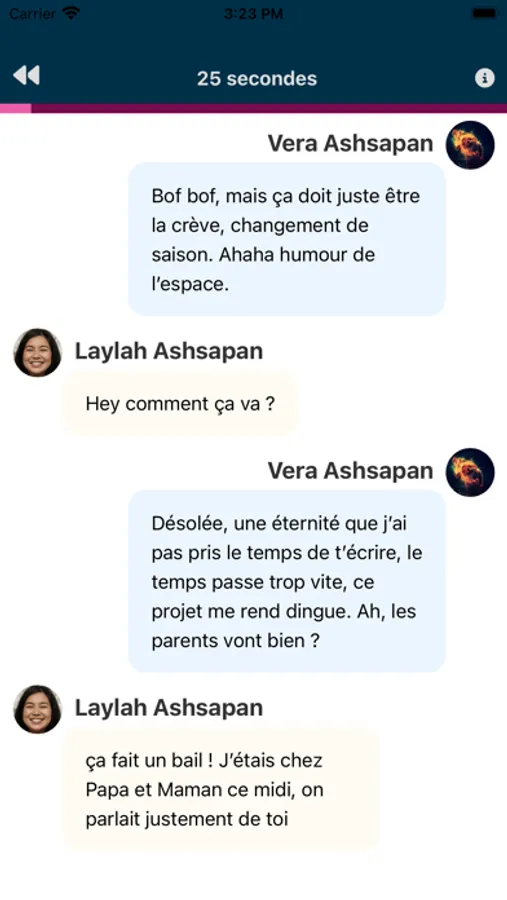Tap the lower Laylah Ashsapan name label
Viewport: 507px width, 900px height.
pyautogui.click(x=169, y=708)
